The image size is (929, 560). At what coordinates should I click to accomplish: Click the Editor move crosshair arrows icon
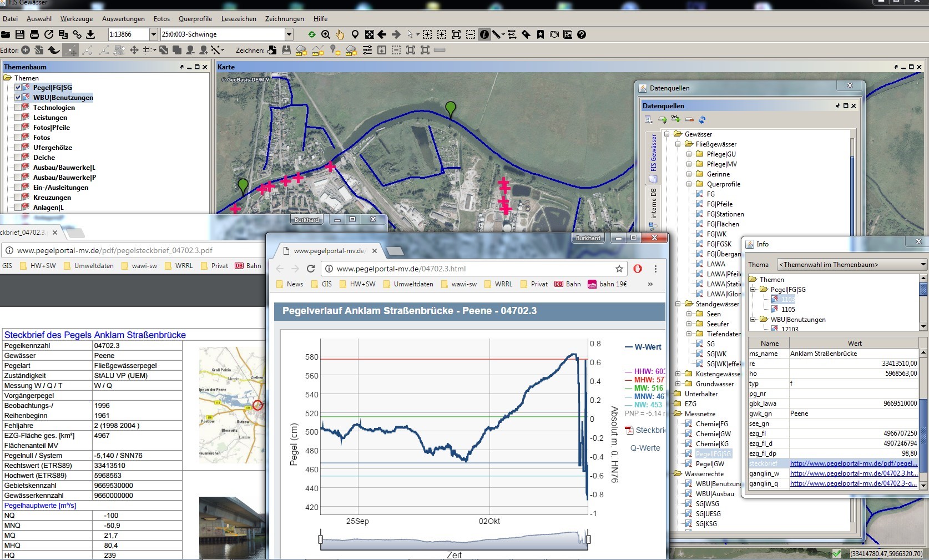click(134, 50)
